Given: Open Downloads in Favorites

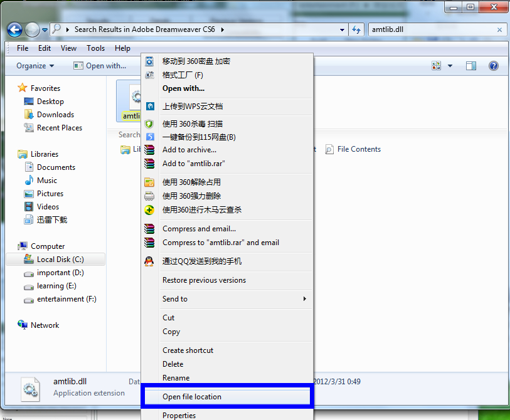Looking at the screenshot, I should 49,115.
